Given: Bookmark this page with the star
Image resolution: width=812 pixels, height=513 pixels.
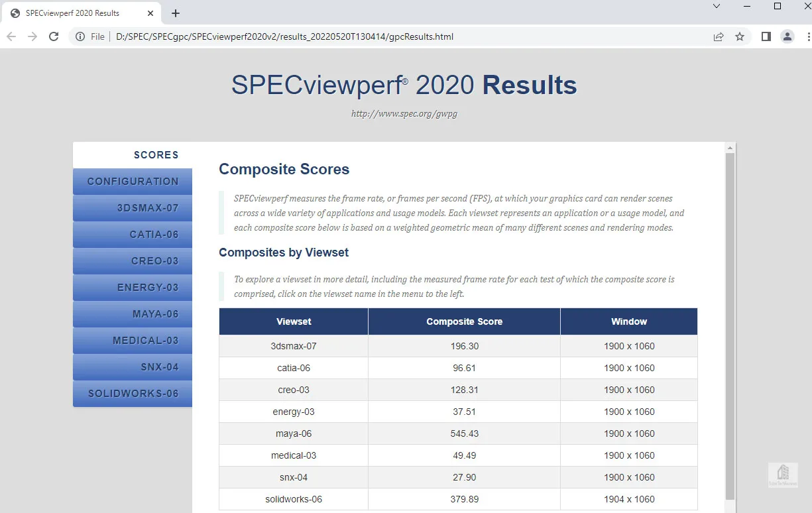Looking at the screenshot, I should (740, 36).
